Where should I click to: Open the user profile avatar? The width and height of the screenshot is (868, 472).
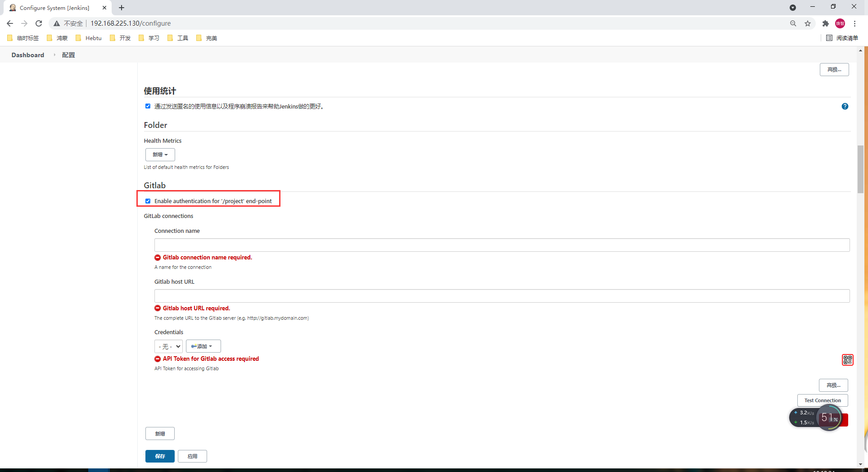pos(840,23)
